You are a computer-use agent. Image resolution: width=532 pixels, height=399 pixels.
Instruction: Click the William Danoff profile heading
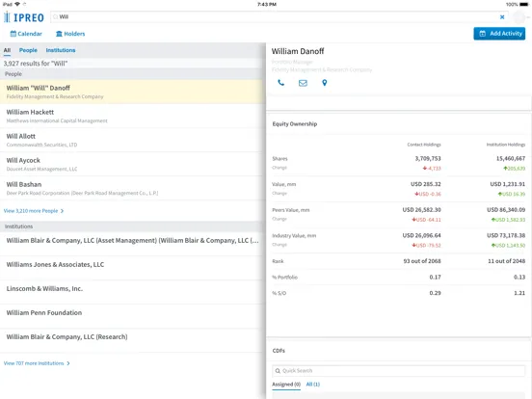click(298, 51)
